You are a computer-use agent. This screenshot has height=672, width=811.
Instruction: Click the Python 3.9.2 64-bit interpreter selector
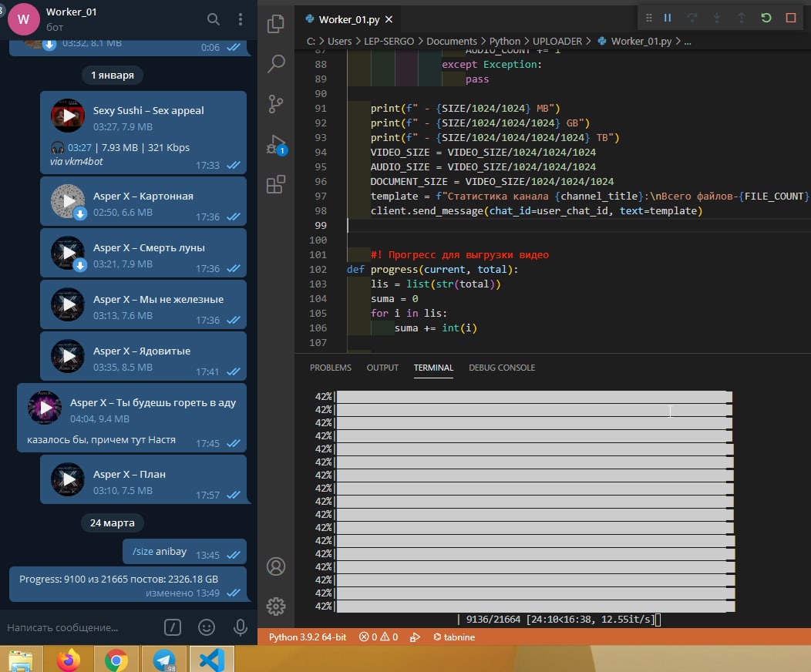click(x=307, y=637)
